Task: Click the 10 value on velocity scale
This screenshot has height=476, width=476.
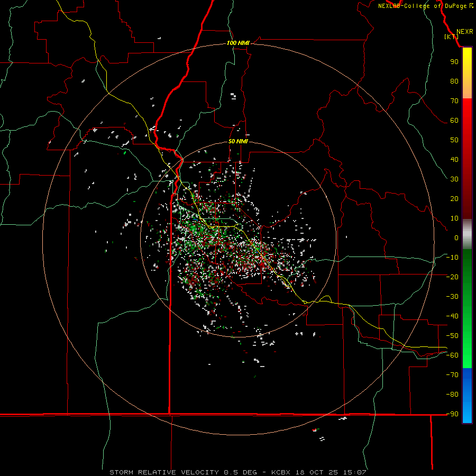Action: (x=454, y=218)
